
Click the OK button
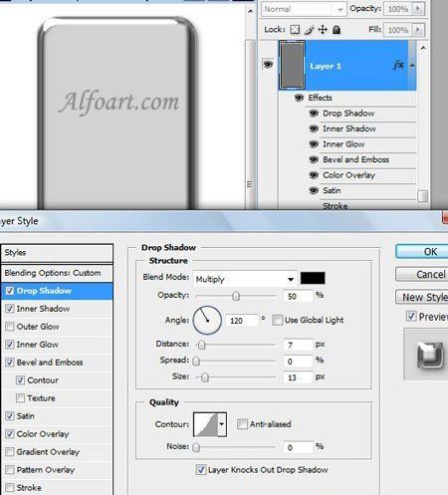coord(422,252)
